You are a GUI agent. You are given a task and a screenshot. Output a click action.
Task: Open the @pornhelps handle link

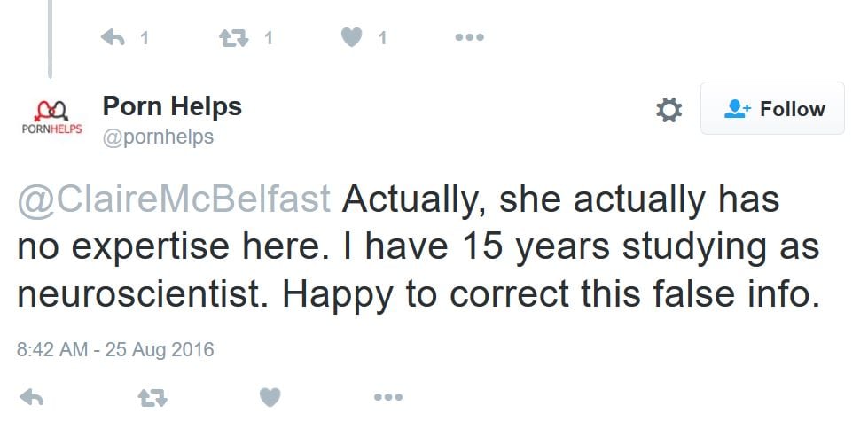158,138
